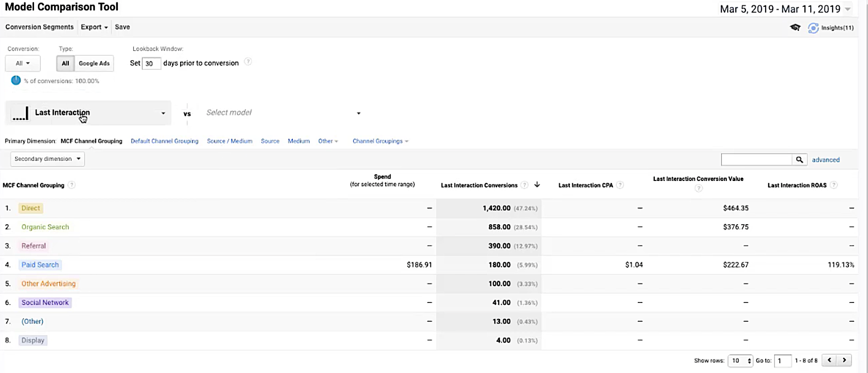This screenshot has width=868, height=373.
Task: Click the lookback window days field
Action: pyautogui.click(x=151, y=63)
